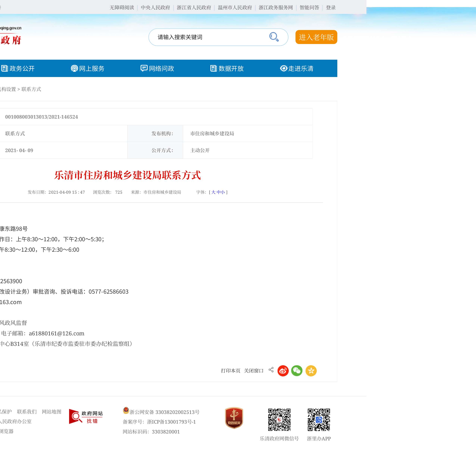Open 无障碍阅读 in the top bar

122,7
